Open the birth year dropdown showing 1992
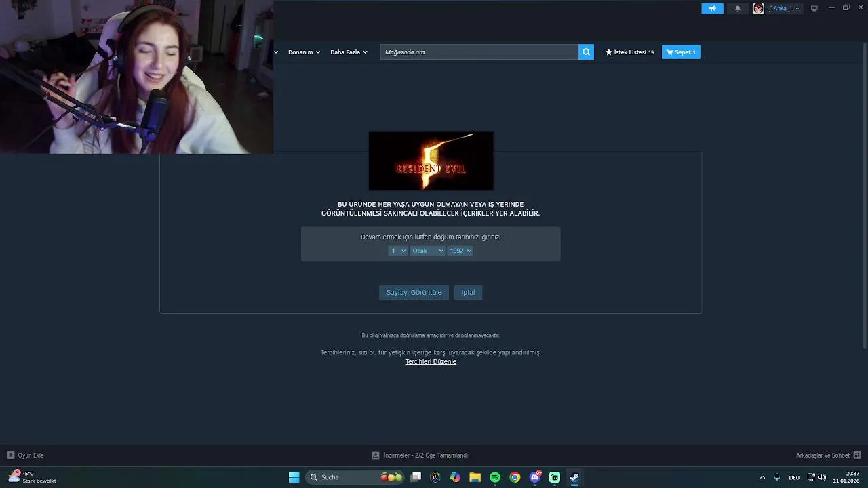Screen dimensions: 868x488 point(460,251)
